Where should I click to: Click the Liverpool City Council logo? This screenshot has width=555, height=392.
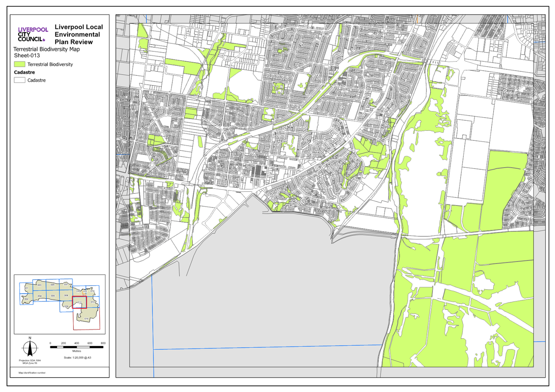[33, 35]
